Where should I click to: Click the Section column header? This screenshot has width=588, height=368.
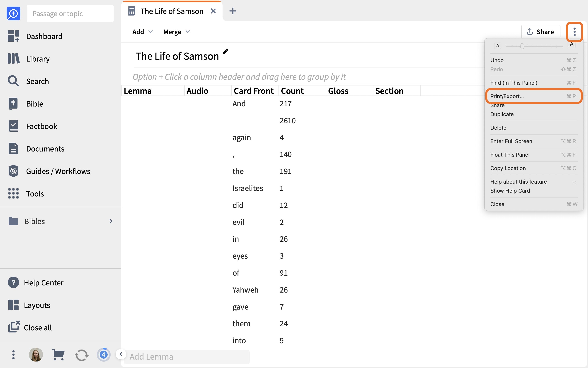[x=396, y=91]
